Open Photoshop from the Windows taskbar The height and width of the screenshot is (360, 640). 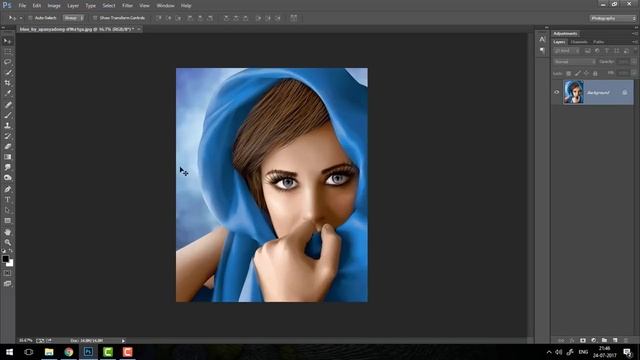pyautogui.click(x=88, y=352)
